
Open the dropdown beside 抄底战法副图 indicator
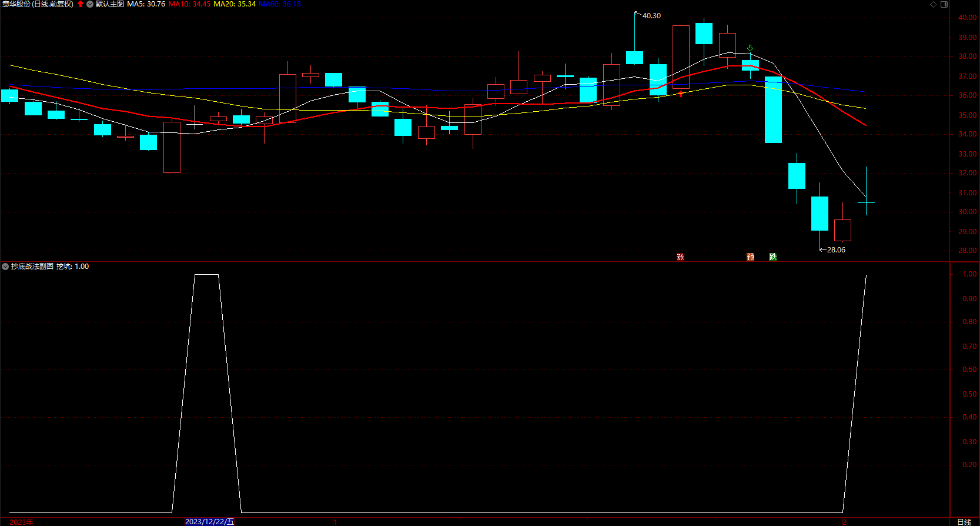[5, 267]
